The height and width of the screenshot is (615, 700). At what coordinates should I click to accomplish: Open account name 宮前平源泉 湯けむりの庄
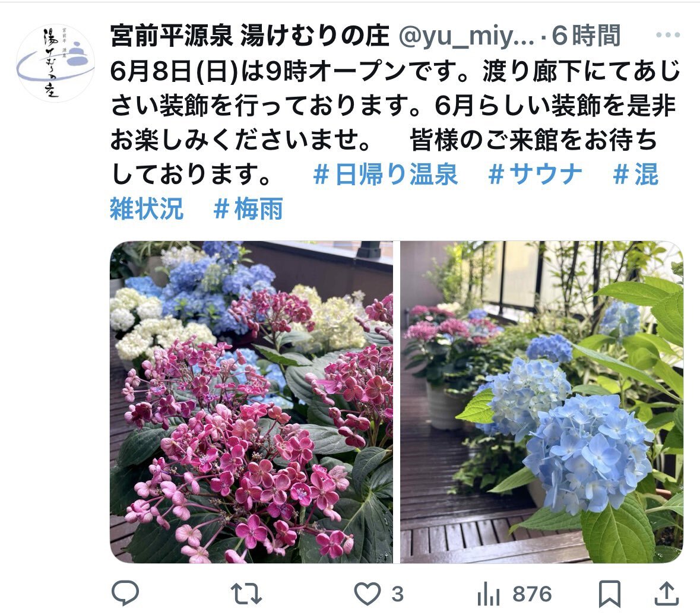[x=249, y=36]
